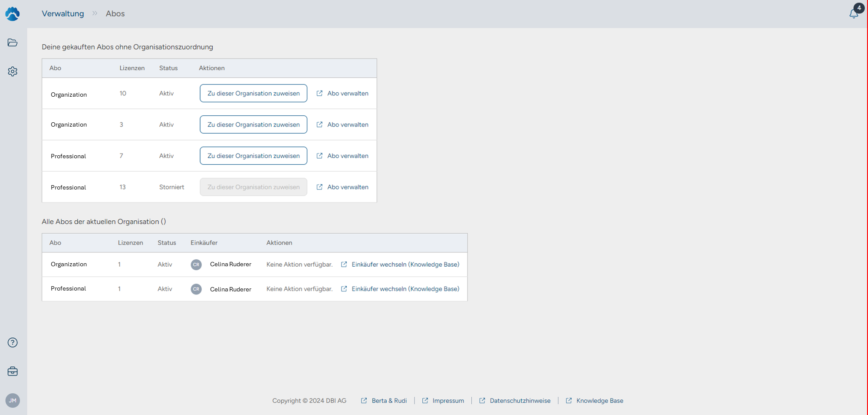
Task: Click Einkäufer wechseln link in Organization row
Action: tap(405, 265)
